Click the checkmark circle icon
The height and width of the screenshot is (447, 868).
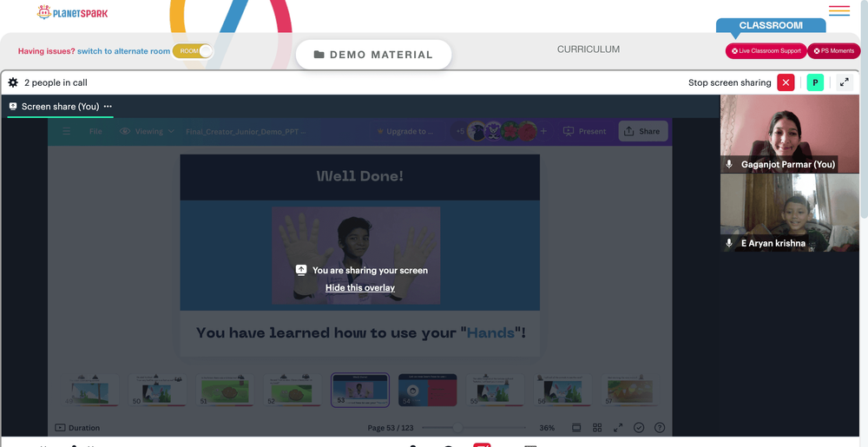[639, 428]
